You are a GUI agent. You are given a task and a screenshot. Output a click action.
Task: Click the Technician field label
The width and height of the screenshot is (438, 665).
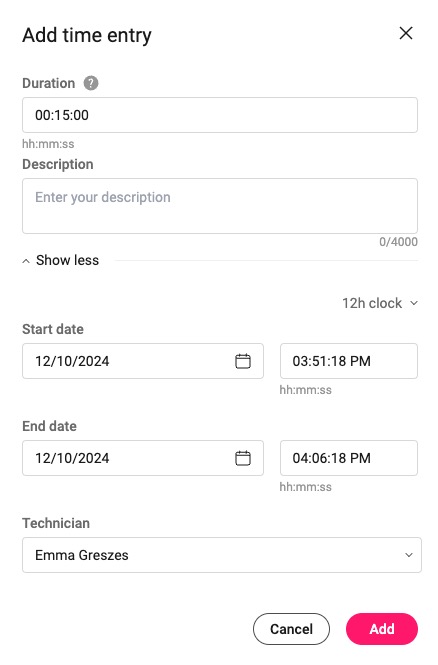(x=56, y=523)
